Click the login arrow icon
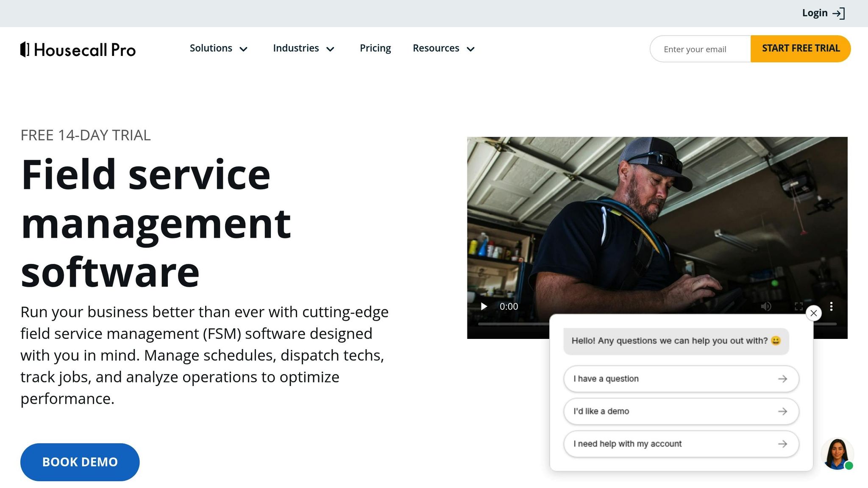868x488 pixels. 839,14
